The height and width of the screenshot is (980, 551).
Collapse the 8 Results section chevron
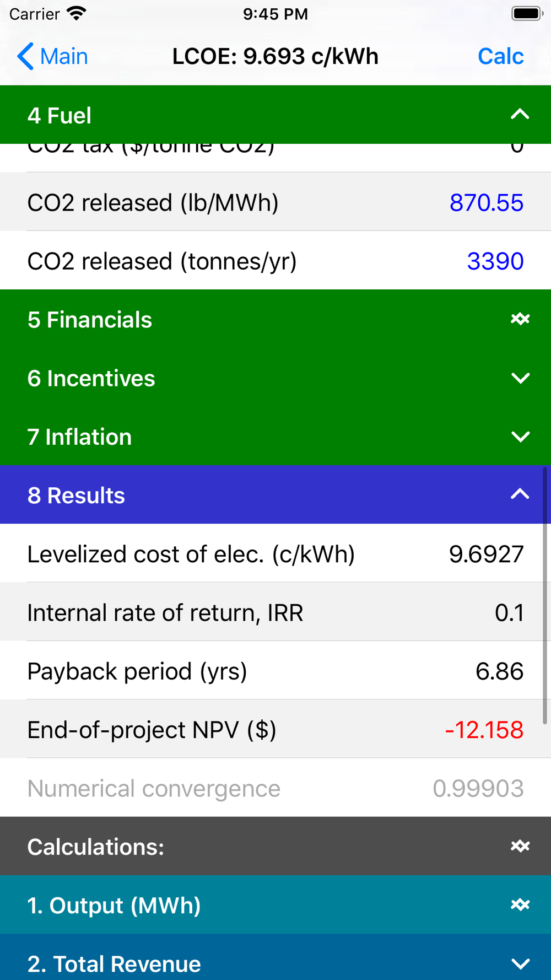click(520, 494)
